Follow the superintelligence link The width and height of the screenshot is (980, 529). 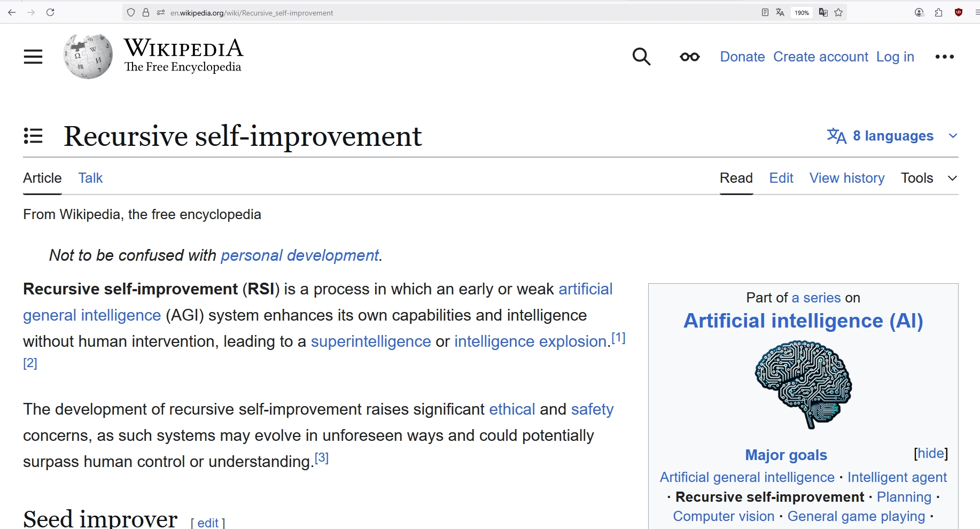tap(371, 341)
